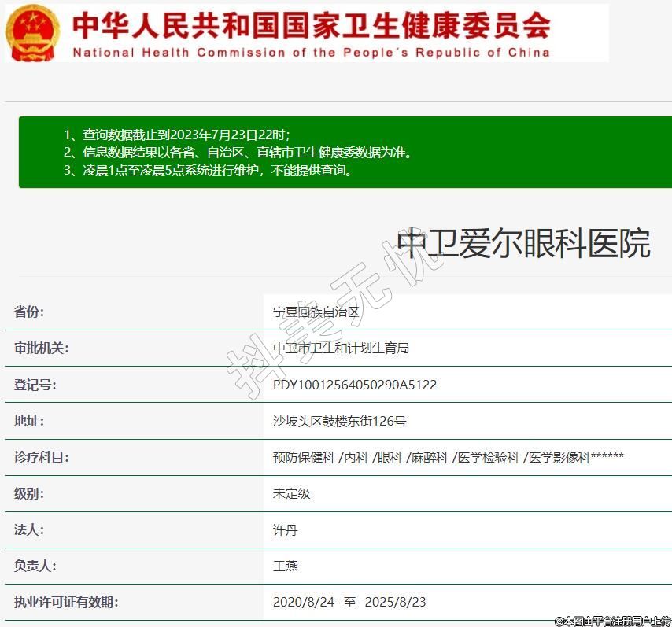Click the 中华人民共和国国家卫生健康委员会 header title
This screenshot has width=672, height=627.
tap(311, 25)
